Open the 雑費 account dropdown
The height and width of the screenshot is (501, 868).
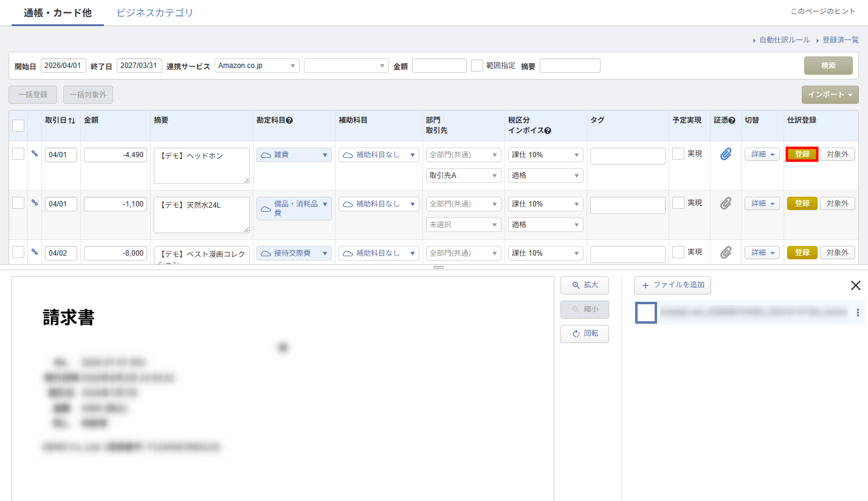(x=294, y=155)
